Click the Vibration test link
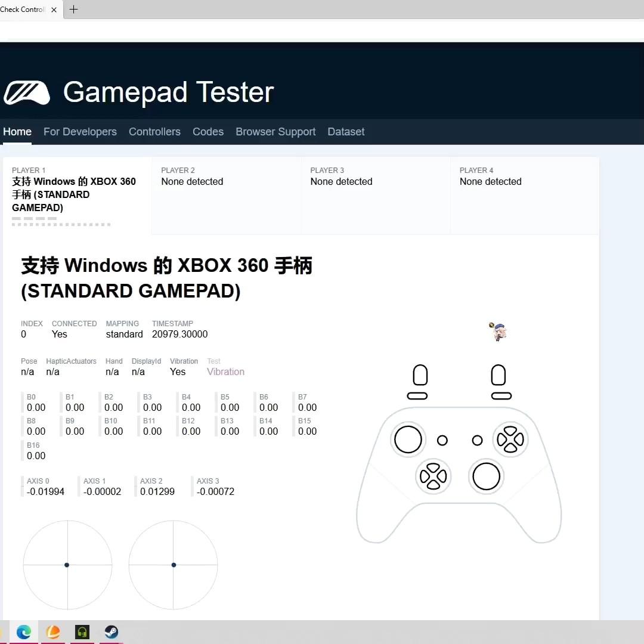The width and height of the screenshot is (644, 644). pos(225,371)
